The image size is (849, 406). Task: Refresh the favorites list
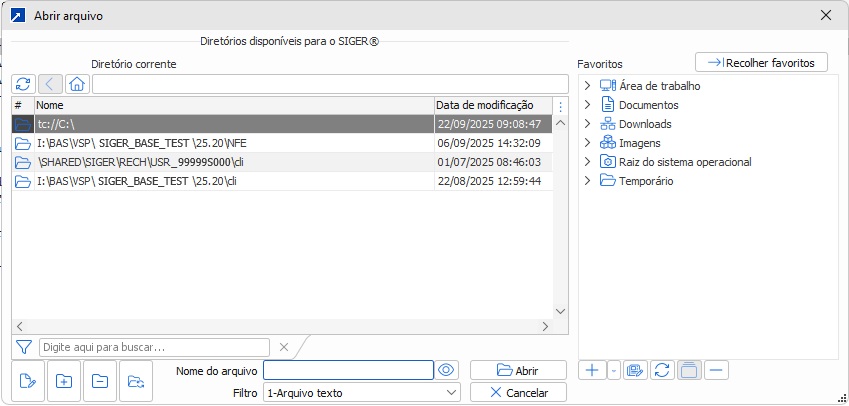[662, 370]
